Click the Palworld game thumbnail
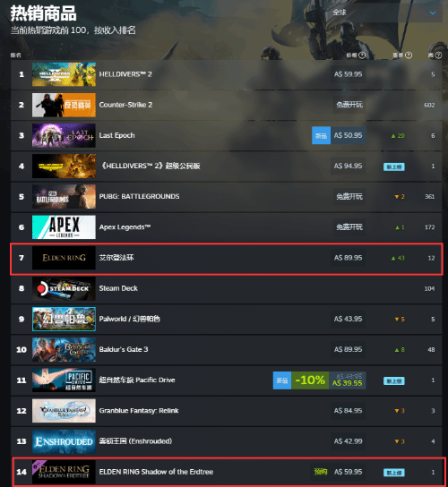 pyautogui.click(x=64, y=319)
